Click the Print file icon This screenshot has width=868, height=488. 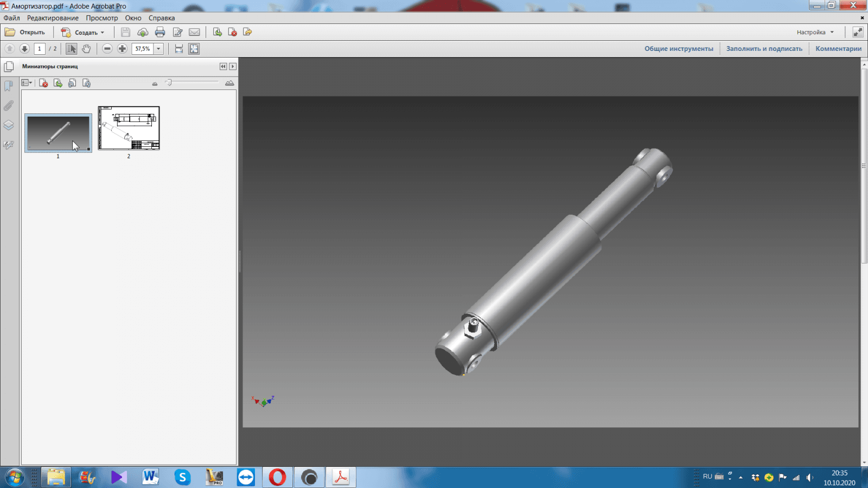(x=160, y=32)
